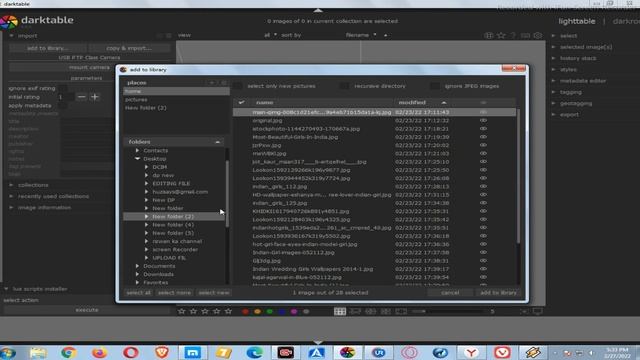Image resolution: width=640 pixels, height=360 pixels.
Task: Toggle eye icon for original.jpg row
Action: tap(483, 120)
